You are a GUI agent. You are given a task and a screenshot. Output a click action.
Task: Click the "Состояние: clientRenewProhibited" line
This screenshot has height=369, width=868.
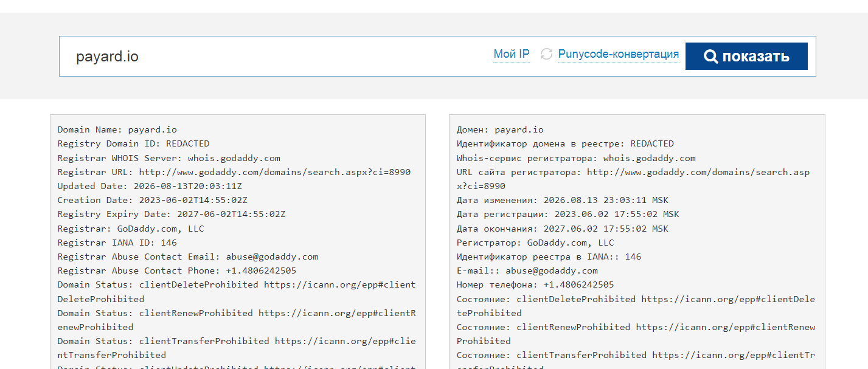pos(636,334)
